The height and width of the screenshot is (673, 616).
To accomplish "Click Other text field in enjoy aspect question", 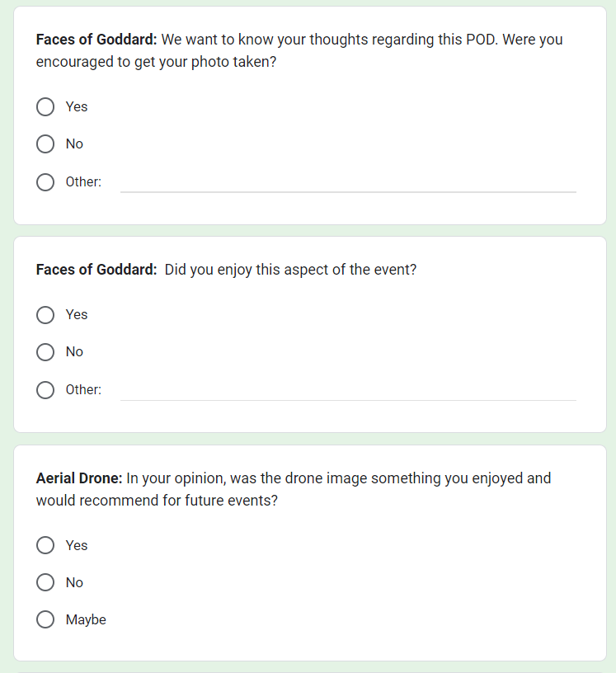I will [347, 390].
